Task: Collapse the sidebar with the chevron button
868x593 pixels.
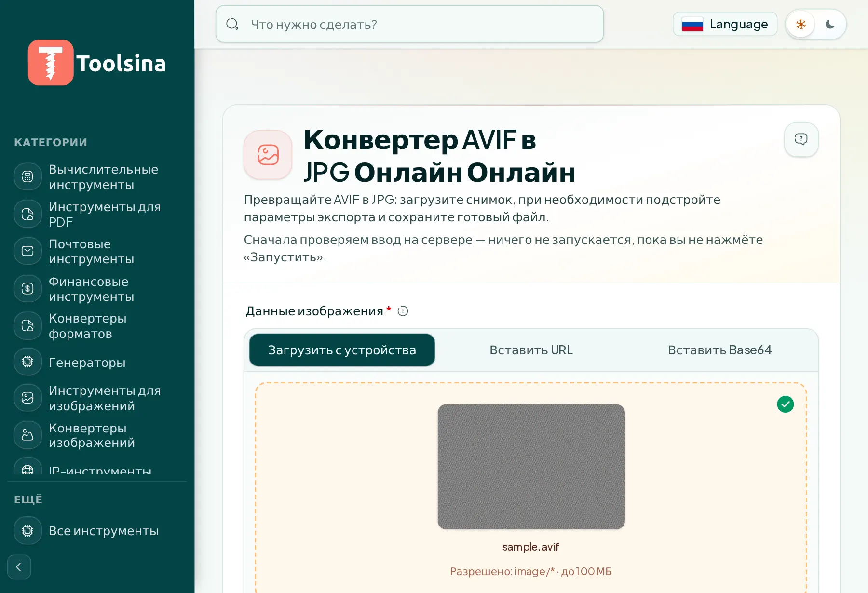Action: click(19, 567)
